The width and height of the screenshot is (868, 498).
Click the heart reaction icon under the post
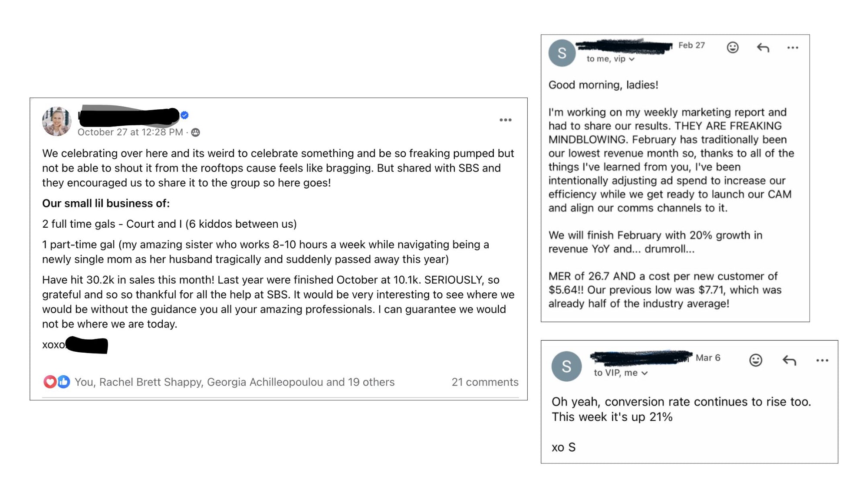click(49, 382)
